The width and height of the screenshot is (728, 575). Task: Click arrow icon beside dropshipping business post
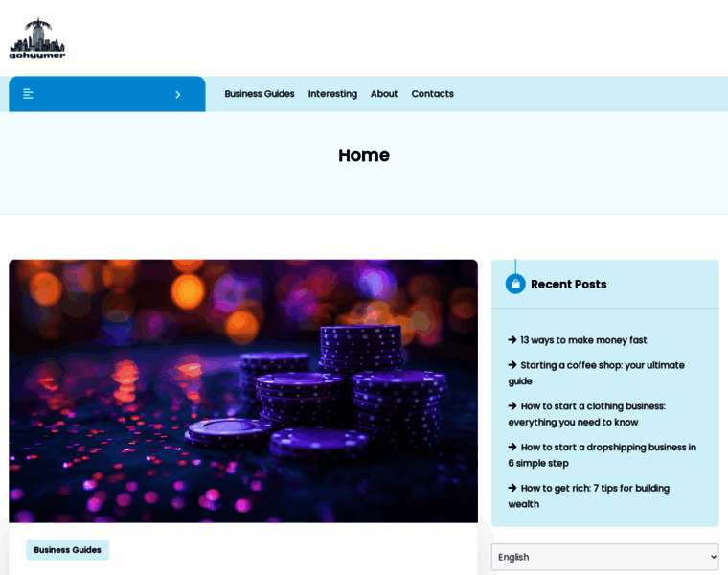tap(512, 447)
